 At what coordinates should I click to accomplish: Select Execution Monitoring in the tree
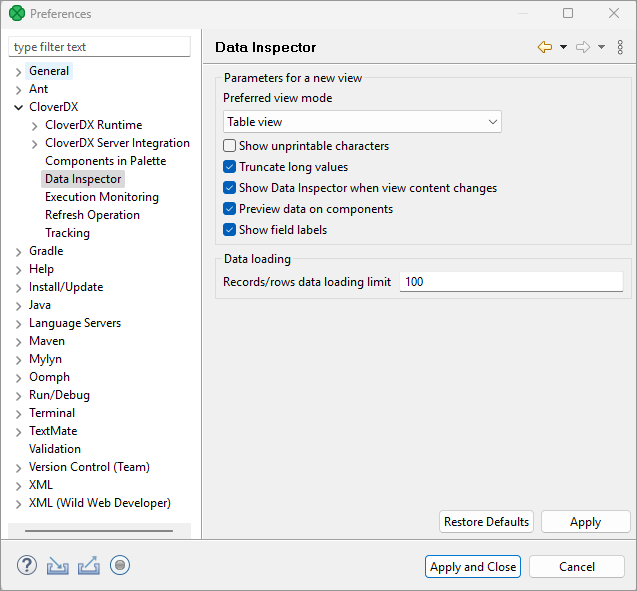[101, 197]
